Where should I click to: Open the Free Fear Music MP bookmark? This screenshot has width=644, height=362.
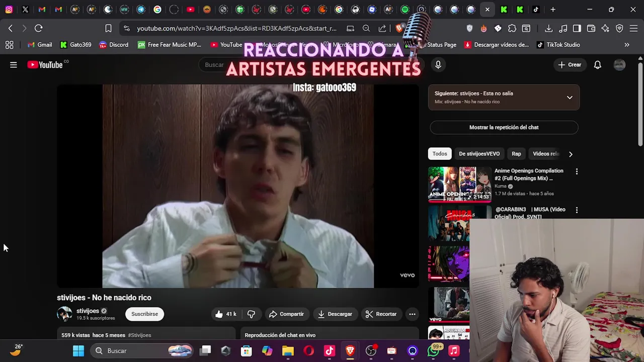169,45
